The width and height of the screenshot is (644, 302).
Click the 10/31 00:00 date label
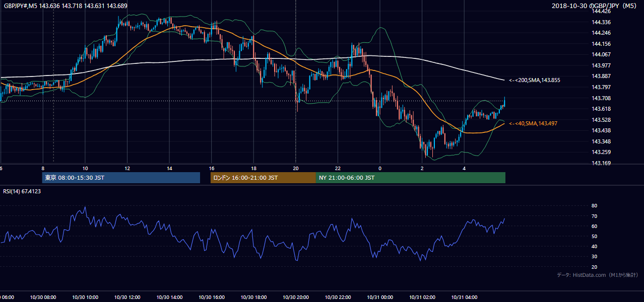pyautogui.click(x=380, y=297)
